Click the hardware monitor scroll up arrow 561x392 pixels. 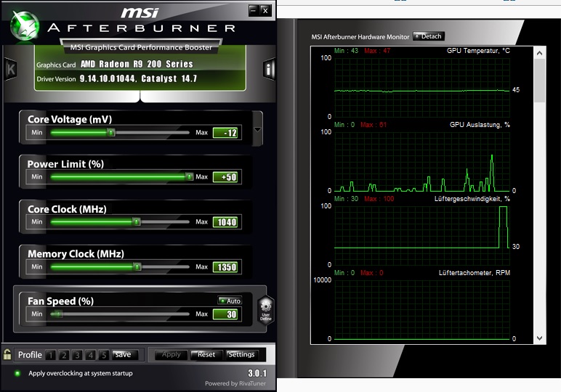tap(539, 53)
